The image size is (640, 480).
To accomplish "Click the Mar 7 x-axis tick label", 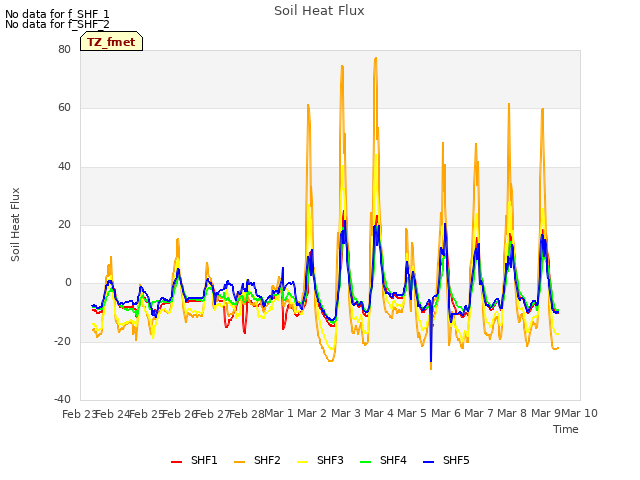I will click(479, 413).
